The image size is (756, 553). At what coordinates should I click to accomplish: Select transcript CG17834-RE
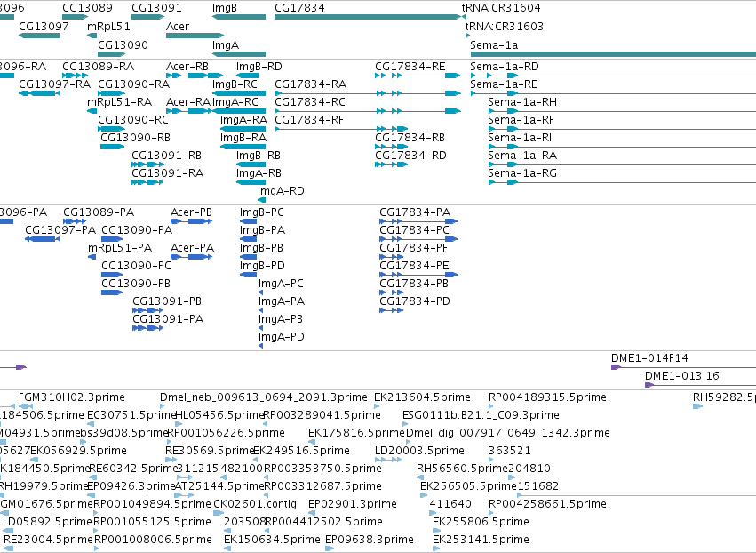click(x=410, y=66)
